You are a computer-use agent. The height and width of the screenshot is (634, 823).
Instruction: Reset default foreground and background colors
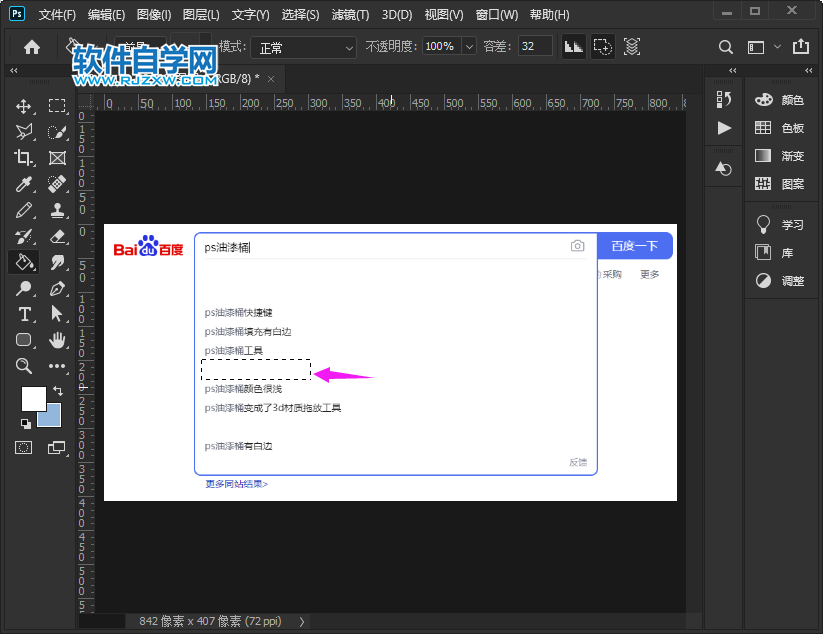25,424
